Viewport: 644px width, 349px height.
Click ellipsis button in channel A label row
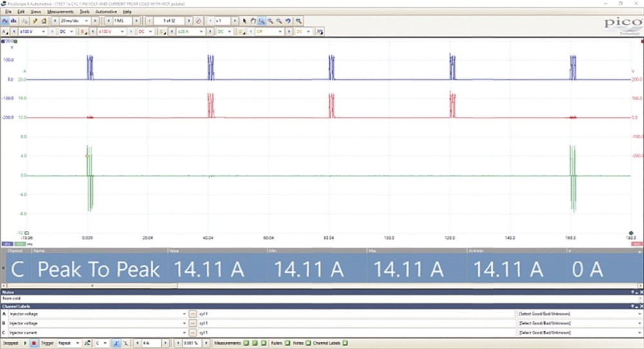[192, 314]
